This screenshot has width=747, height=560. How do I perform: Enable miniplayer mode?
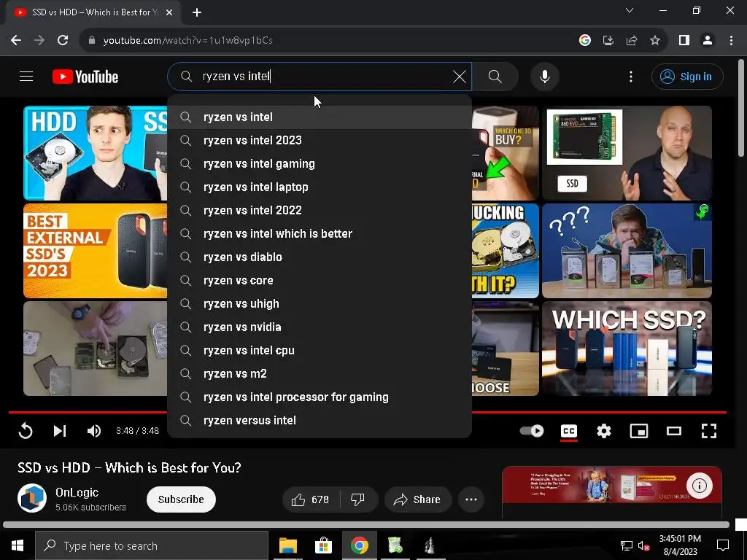pyautogui.click(x=639, y=431)
